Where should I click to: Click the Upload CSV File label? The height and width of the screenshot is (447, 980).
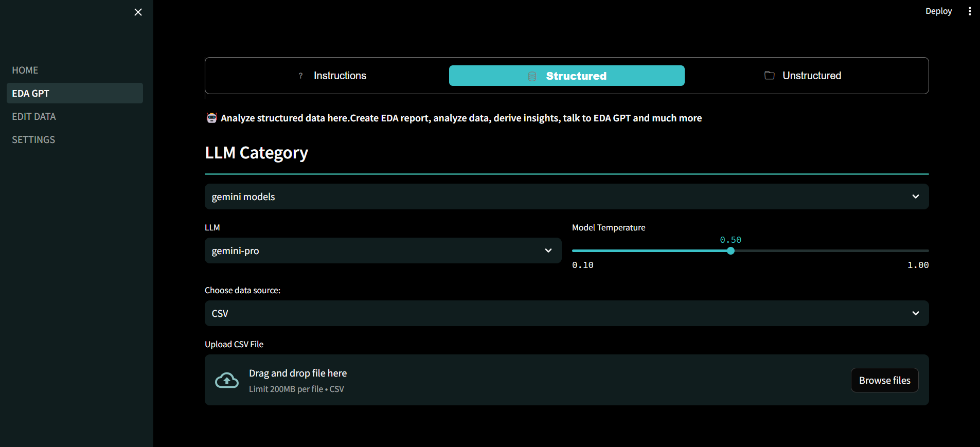(x=234, y=344)
